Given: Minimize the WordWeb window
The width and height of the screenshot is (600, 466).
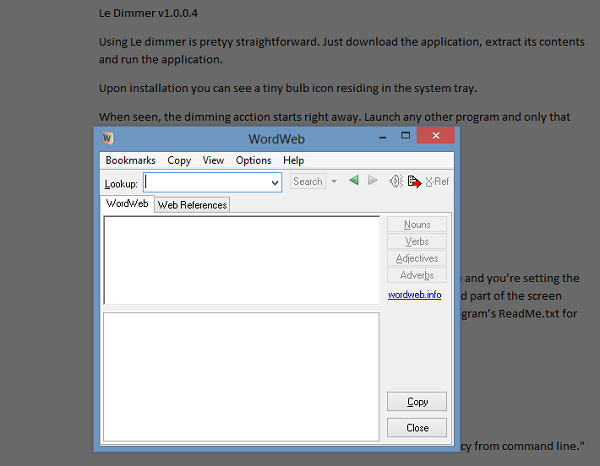Looking at the screenshot, I should click(383, 136).
